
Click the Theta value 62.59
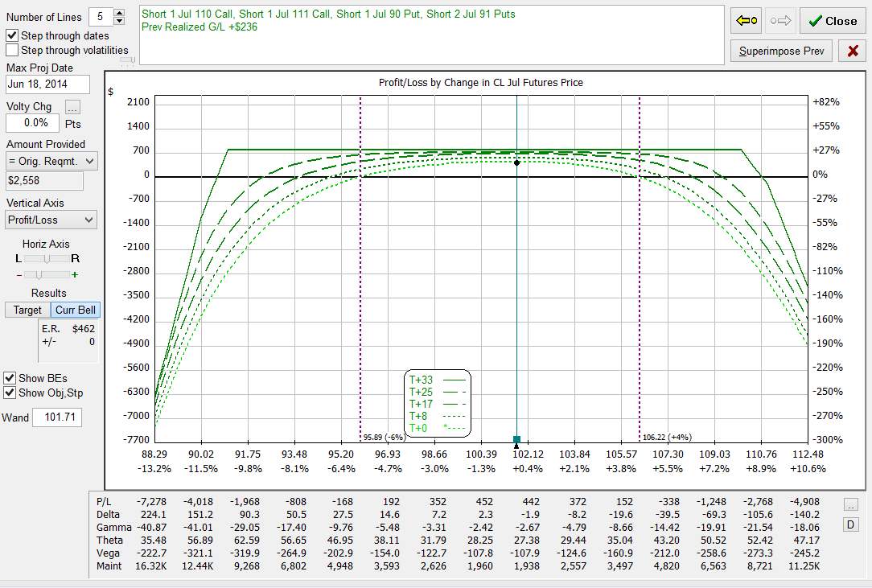click(247, 541)
